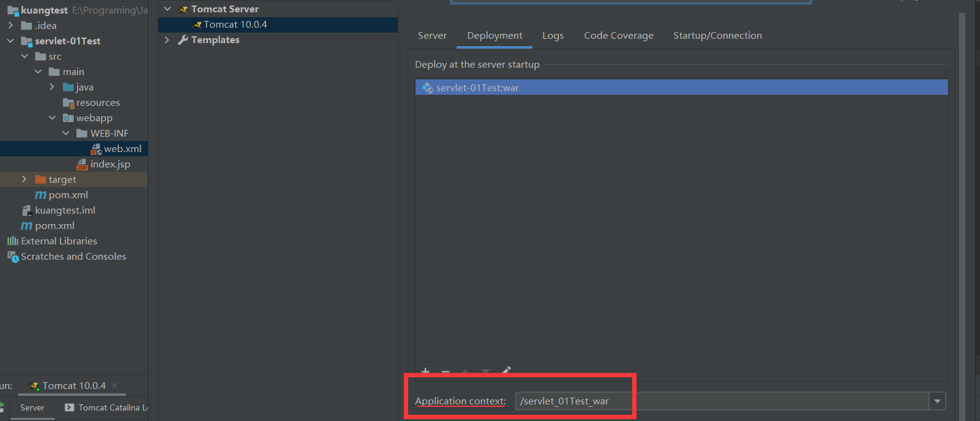Close the Tomcat 10.0.4 run tab
Image resolution: width=980 pixels, height=421 pixels.
114,386
